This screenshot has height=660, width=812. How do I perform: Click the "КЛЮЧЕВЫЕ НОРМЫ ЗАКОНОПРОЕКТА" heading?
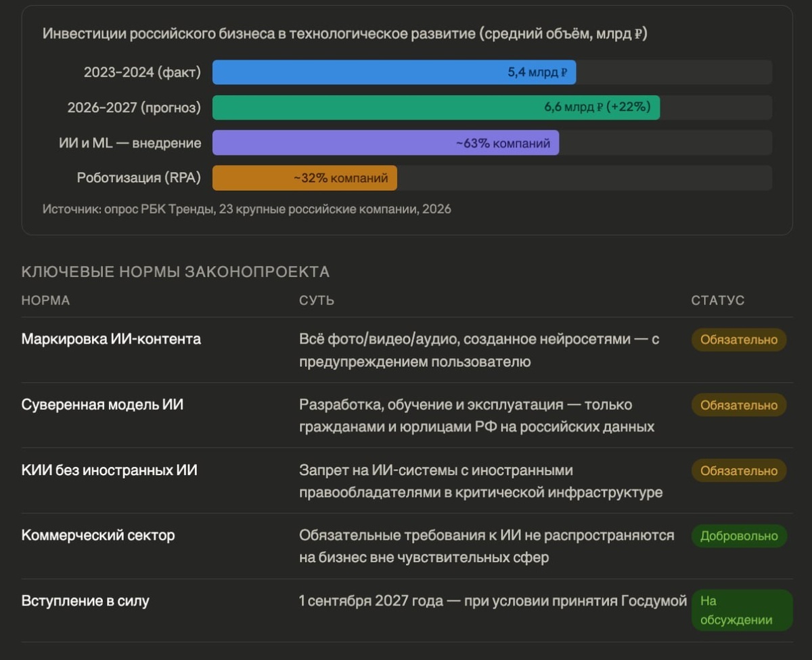[175, 272]
